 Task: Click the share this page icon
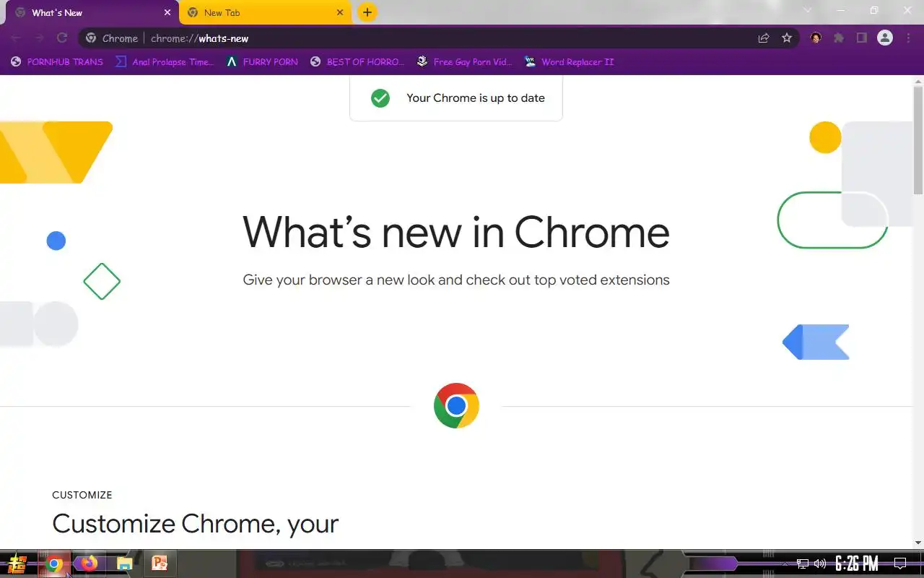[764, 38]
